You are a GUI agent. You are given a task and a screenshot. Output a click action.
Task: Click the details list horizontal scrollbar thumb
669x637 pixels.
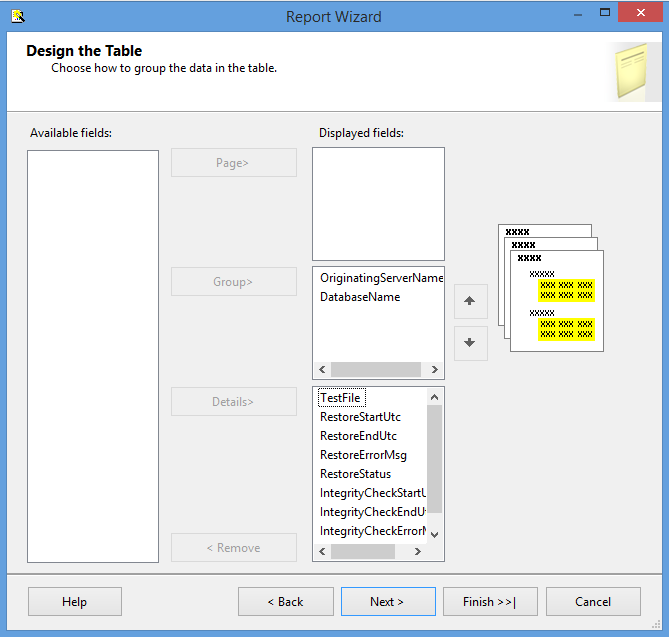coord(363,551)
